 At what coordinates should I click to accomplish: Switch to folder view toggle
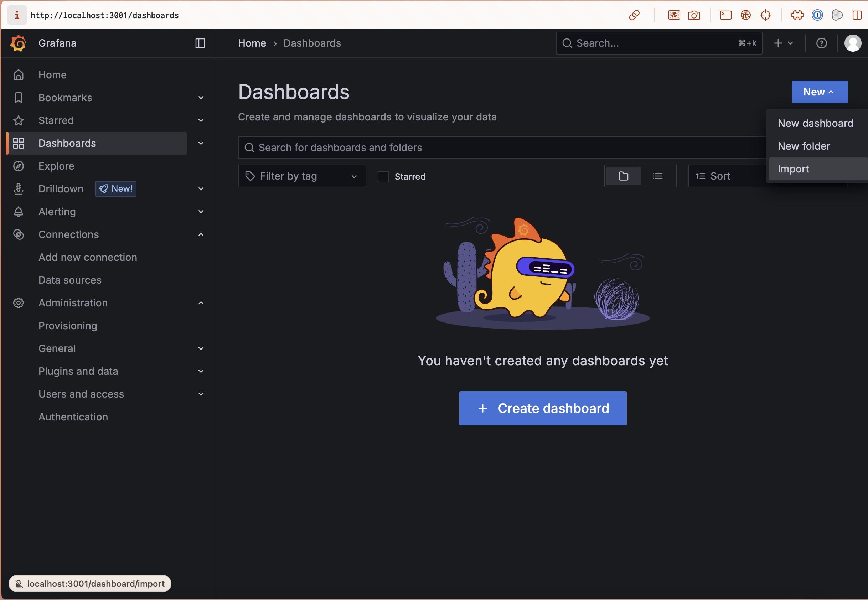pyautogui.click(x=623, y=176)
